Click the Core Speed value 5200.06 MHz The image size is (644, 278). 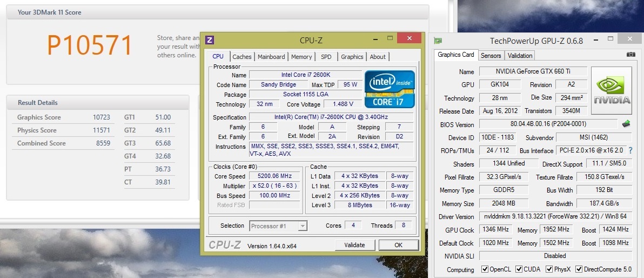tap(275, 176)
